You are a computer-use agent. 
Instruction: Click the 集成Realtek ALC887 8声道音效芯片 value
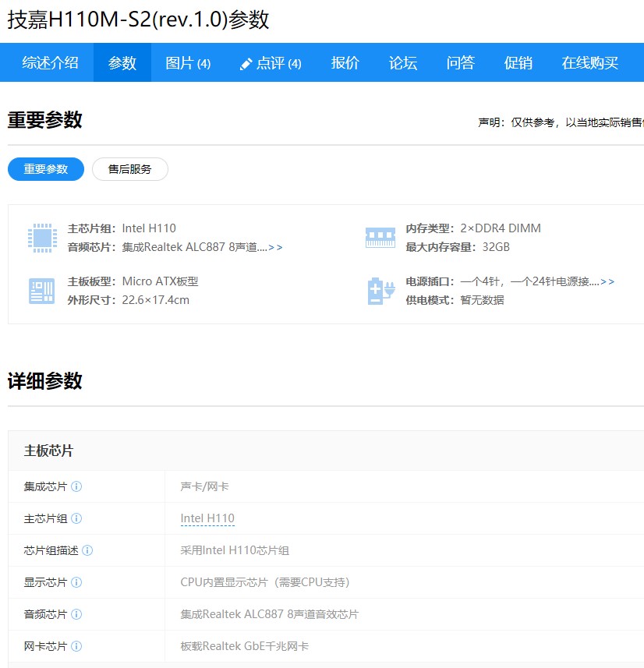pyautogui.click(x=270, y=614)
